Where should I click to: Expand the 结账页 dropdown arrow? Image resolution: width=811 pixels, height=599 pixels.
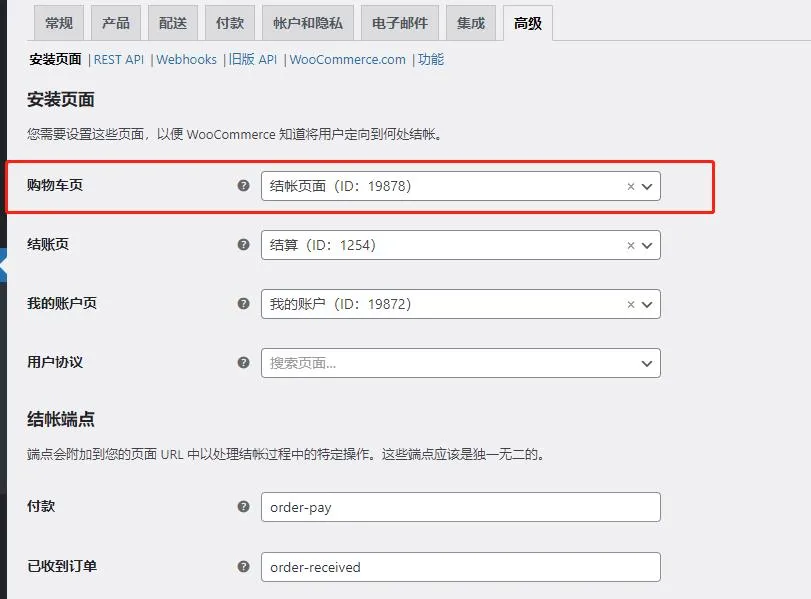647,245
